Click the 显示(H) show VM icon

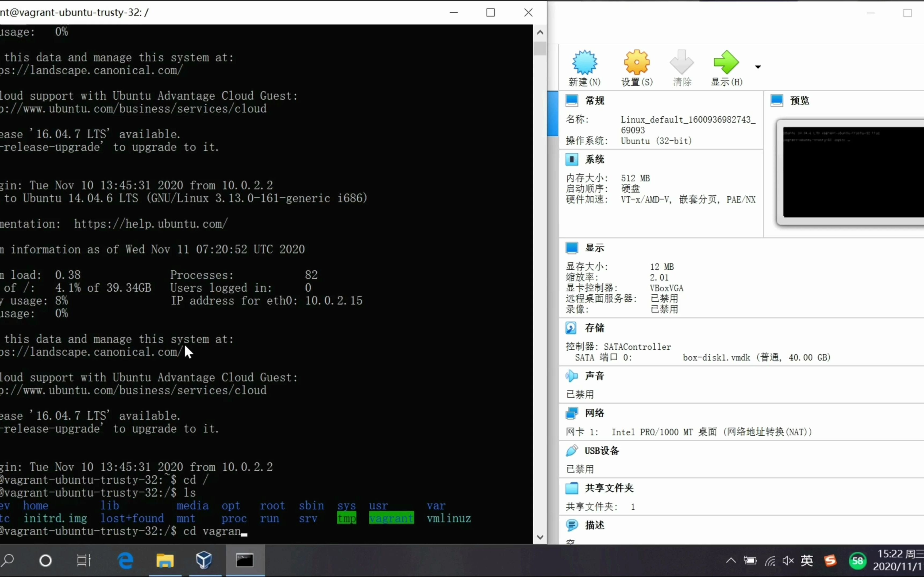click(726, 62)
